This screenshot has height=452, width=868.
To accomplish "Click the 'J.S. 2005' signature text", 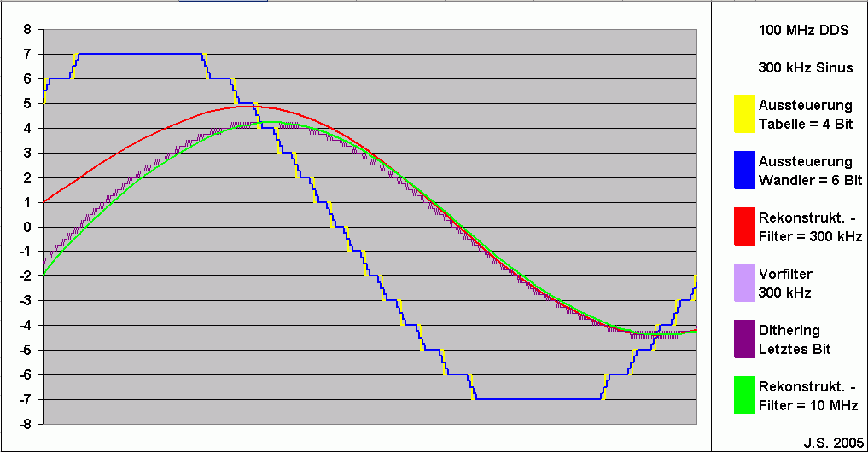I will coord(834,442).
